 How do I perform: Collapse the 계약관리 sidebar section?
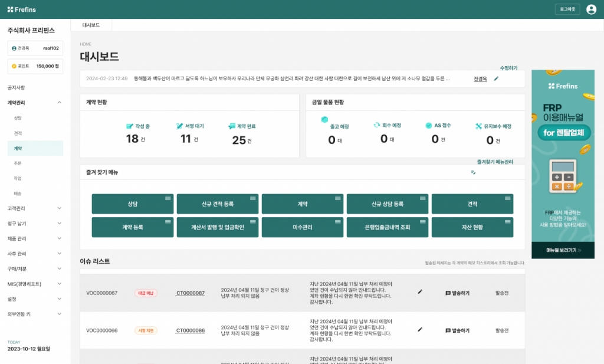click(x=59, y=103)
